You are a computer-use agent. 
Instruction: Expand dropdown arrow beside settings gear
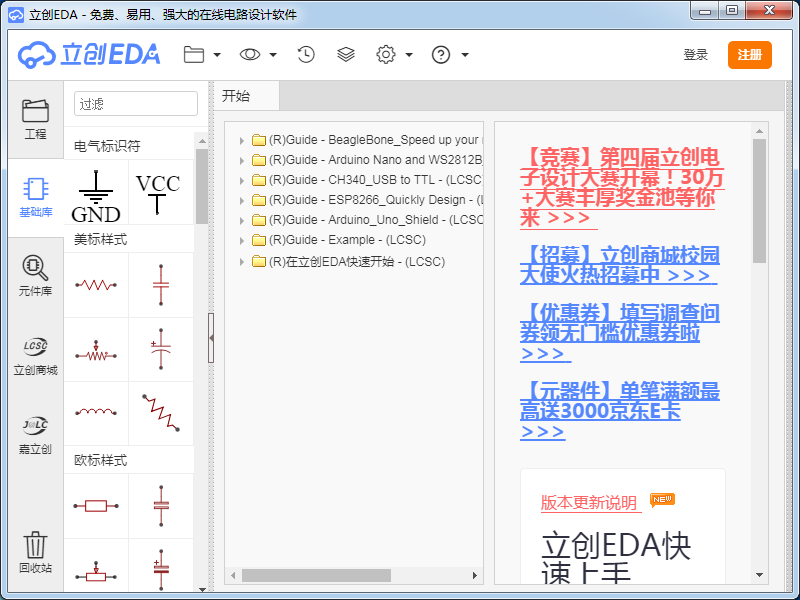click(x=409, y=55)
